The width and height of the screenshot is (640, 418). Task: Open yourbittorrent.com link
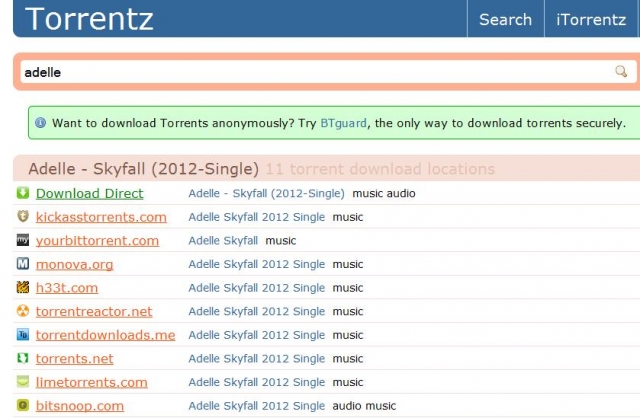click(x=97, y=241)
